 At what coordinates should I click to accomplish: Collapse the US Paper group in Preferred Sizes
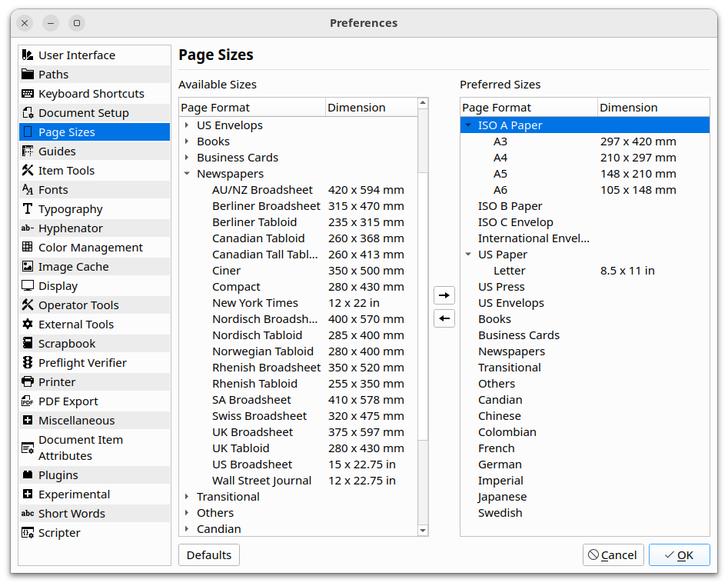[x=468, y=255]
